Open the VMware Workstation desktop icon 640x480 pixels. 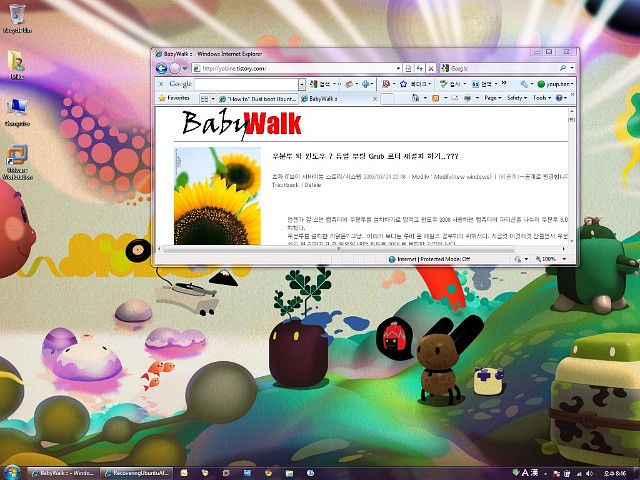coord(17,162)
